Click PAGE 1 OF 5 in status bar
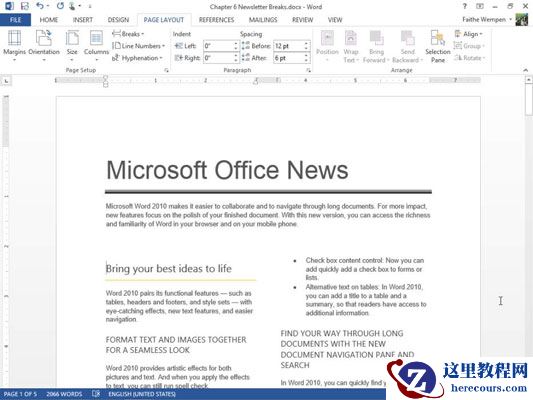Image resolution: width=533 pixels, height=400 pixels. pos(20,394)
